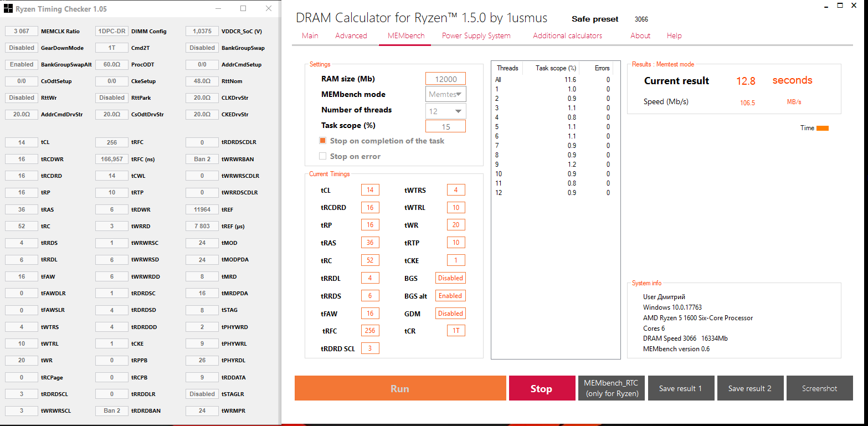Click Save result 2
Screen dimensions: 868x426
click(750, 388)
